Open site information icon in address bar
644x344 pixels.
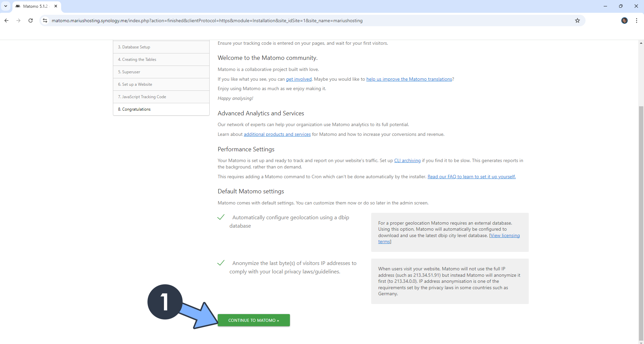[45, 21]
